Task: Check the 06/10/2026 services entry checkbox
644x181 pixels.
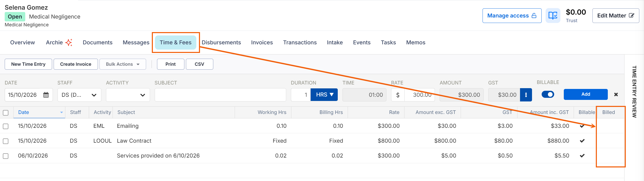Action: (x=5, y=156)
